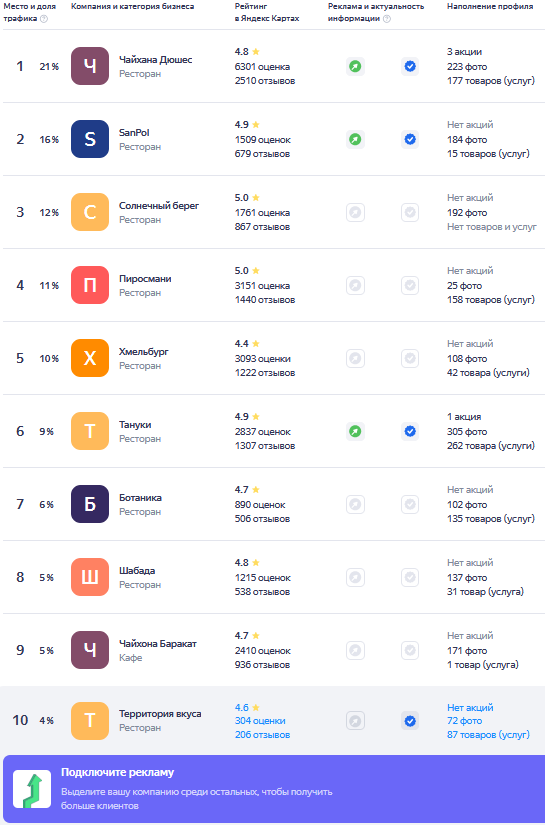Click the 'Подключите рекламу' banner heading
The image size is (545, 825).
[x=117, y=772]
